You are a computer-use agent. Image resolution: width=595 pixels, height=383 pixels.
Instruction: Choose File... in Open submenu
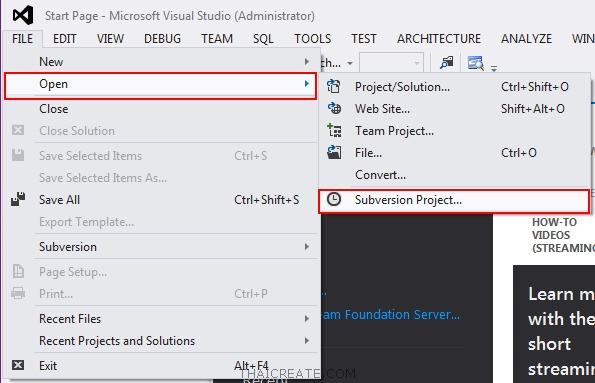pos(454,153)
